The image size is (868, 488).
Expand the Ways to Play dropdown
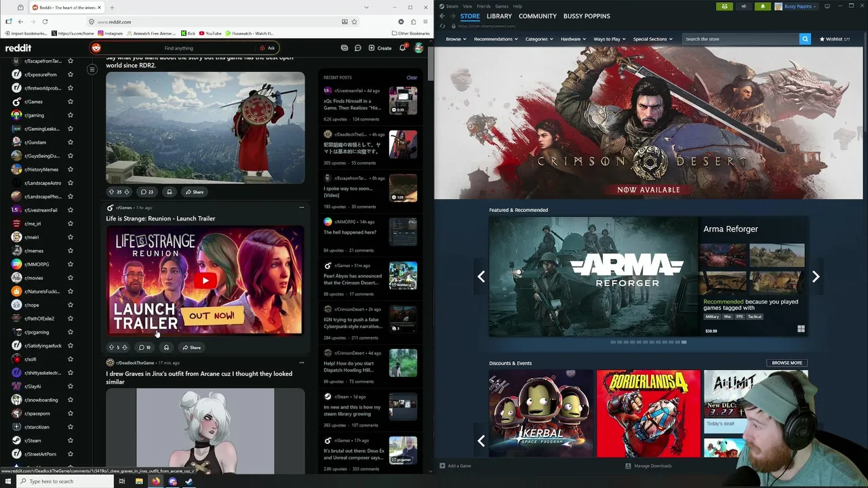click(x=610, y=39)
